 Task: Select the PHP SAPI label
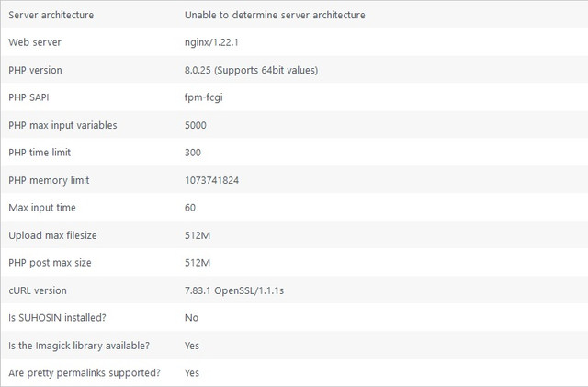click(x=28, y=97)
